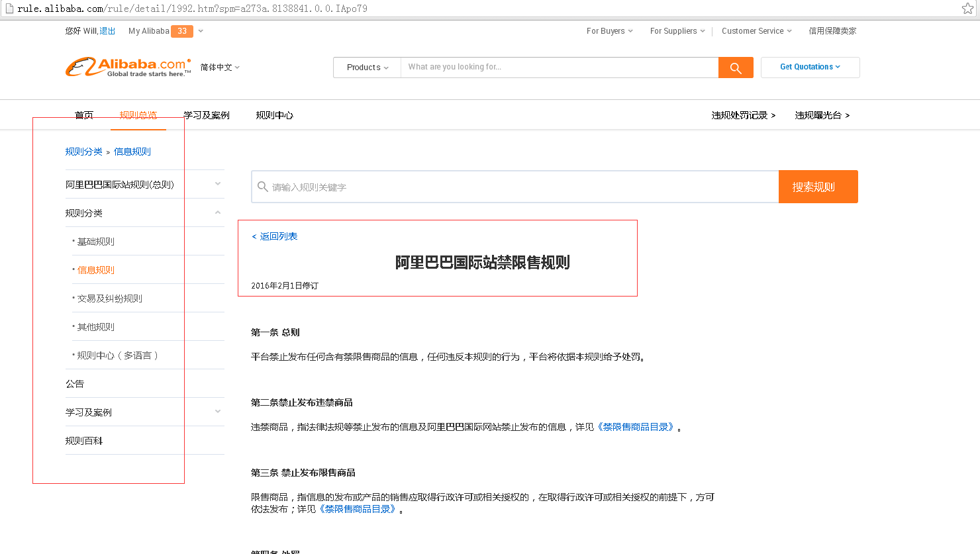Click the bookmark star in address bar
Screen dimensions: 980x554
tap(967, 9)
